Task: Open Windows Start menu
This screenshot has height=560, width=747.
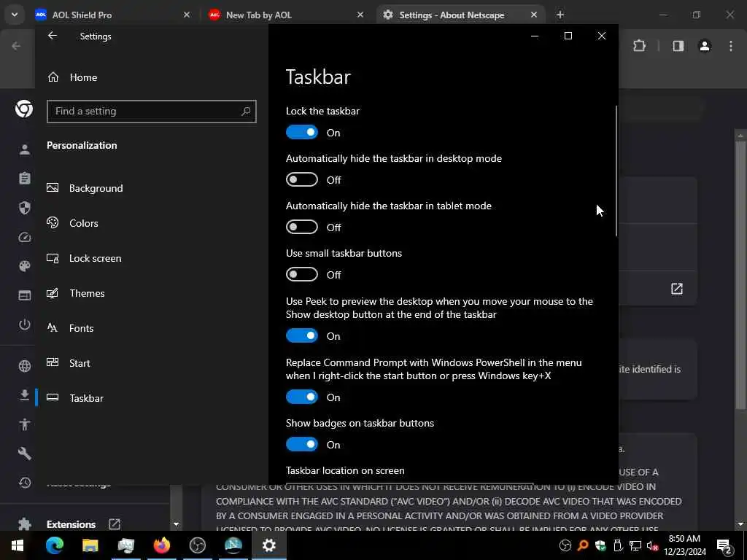Action: click(x=18, y=545)
